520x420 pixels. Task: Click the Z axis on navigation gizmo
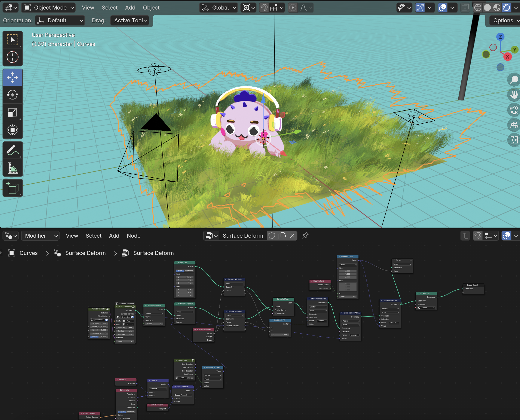pyautogui.click(x=500, y=37)
